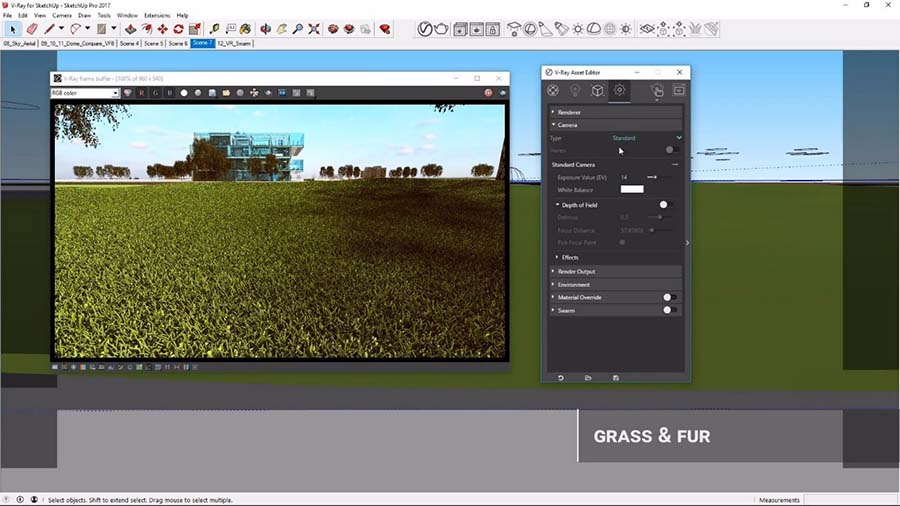This screenshot has height=506, width=900.
Task: Toggle the Depth of Field switch
Action: click(x=663, y=205)
